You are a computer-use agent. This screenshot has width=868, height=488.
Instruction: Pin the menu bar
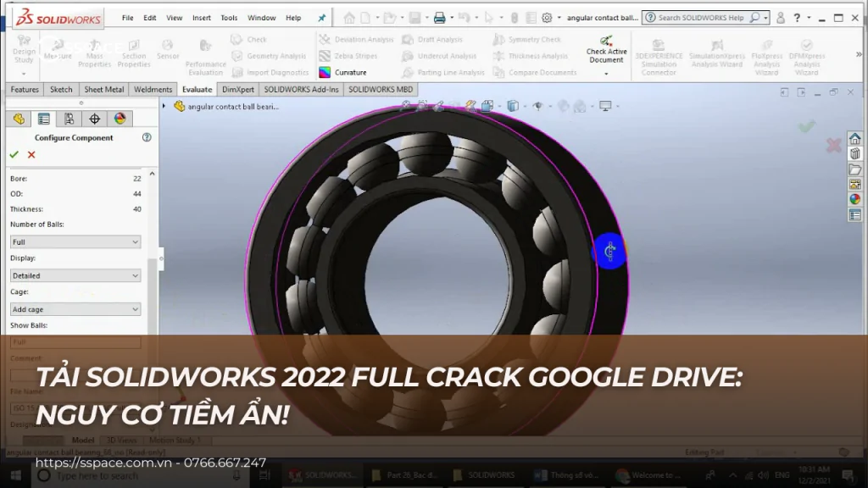tap(321, 18)
